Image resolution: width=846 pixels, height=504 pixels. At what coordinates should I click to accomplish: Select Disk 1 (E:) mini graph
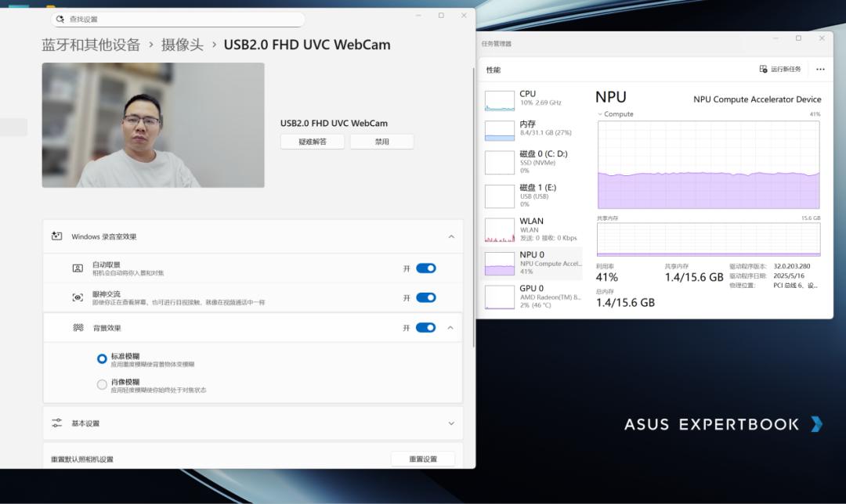pos(500,196)
